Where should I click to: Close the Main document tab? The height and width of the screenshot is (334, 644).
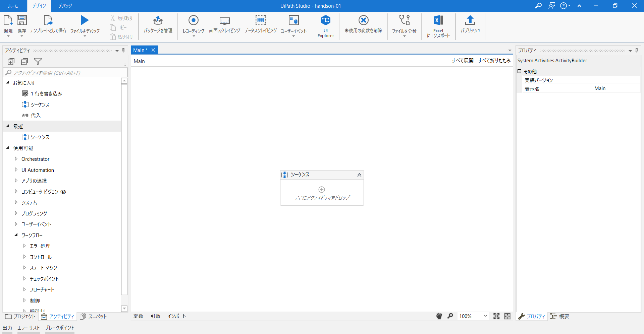[153, 50]
